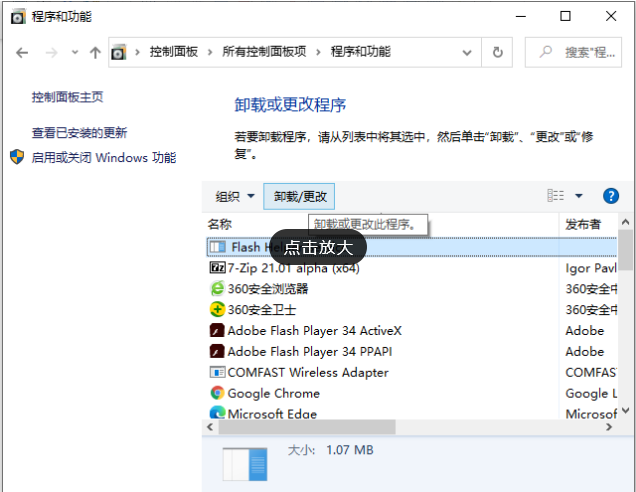This screenshot has height=492, width=636.
Task: Open the blue help question mark
Action: (611, 196)
